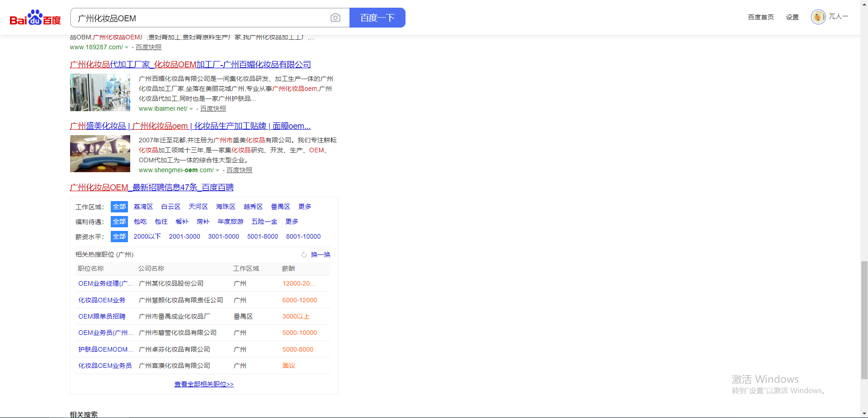Open camera image search icon
The height and width of the screenshot is (418, 868).
(335, 18)
